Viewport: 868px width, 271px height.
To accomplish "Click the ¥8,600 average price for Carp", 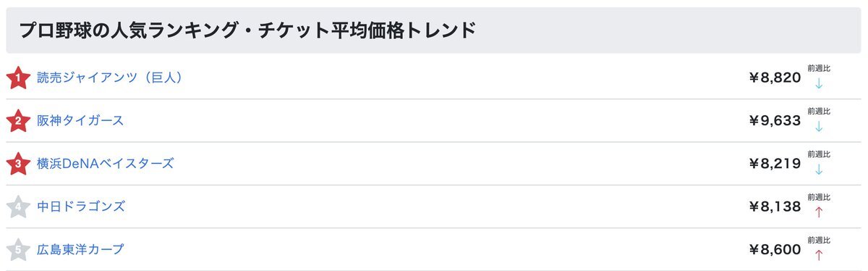I will (x=775, y=249).
